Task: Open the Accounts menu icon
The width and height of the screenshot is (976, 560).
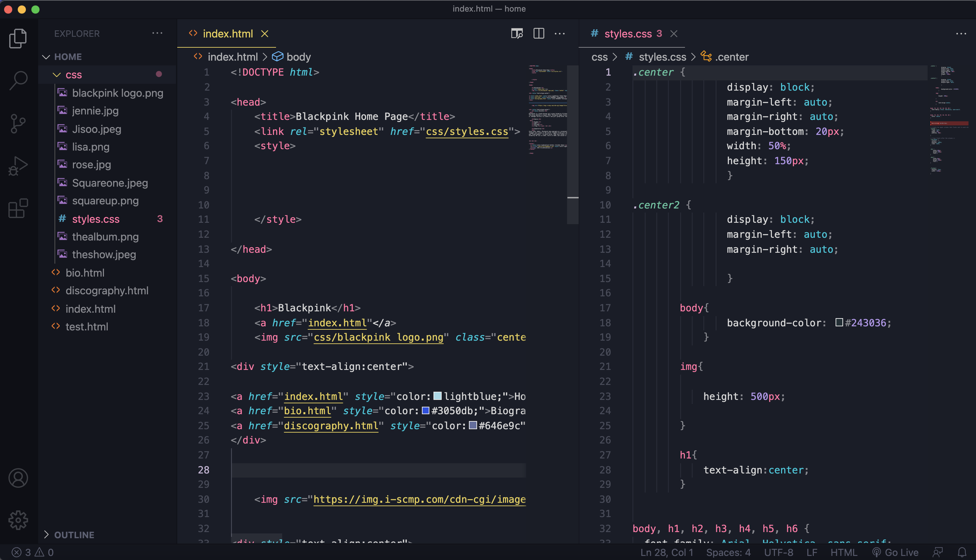Action: [x=18, y=478]
